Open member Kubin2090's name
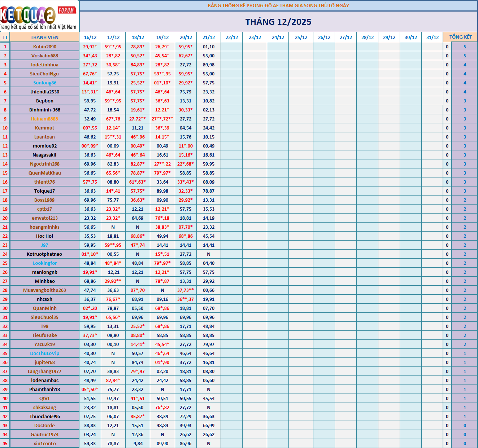Screen dimensions: 478x448 (x=44, y=47)
